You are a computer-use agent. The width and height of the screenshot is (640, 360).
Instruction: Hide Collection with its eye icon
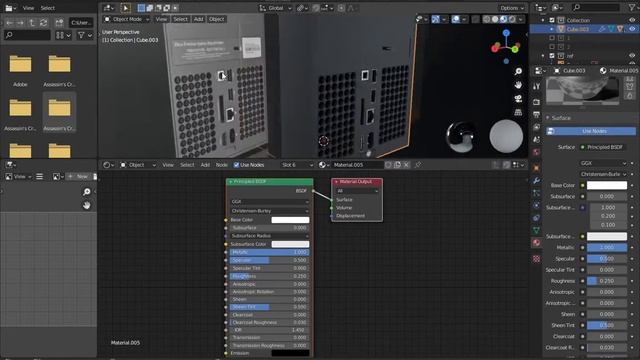click(632, 20)
